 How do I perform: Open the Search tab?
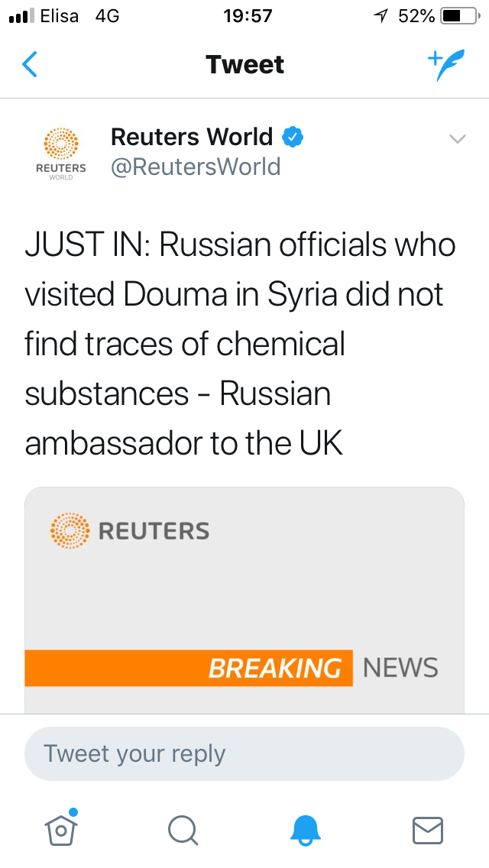click(183, 829)
